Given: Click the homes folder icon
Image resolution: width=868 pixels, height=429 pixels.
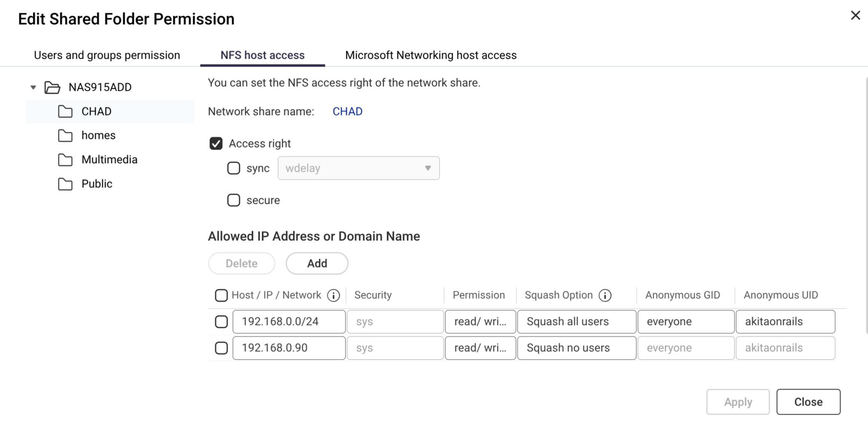Looking at the screenshot, I should coord(65,136).
